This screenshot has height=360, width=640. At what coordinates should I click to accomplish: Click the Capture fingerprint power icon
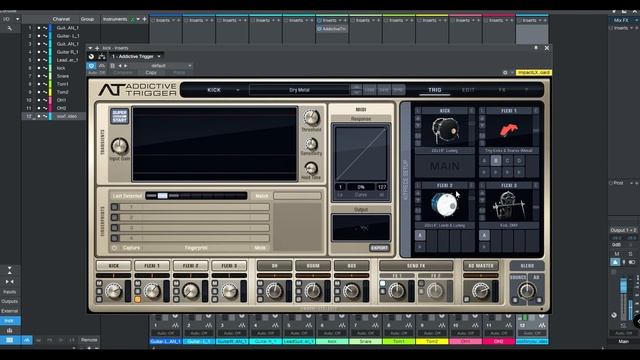pos(114,248)
